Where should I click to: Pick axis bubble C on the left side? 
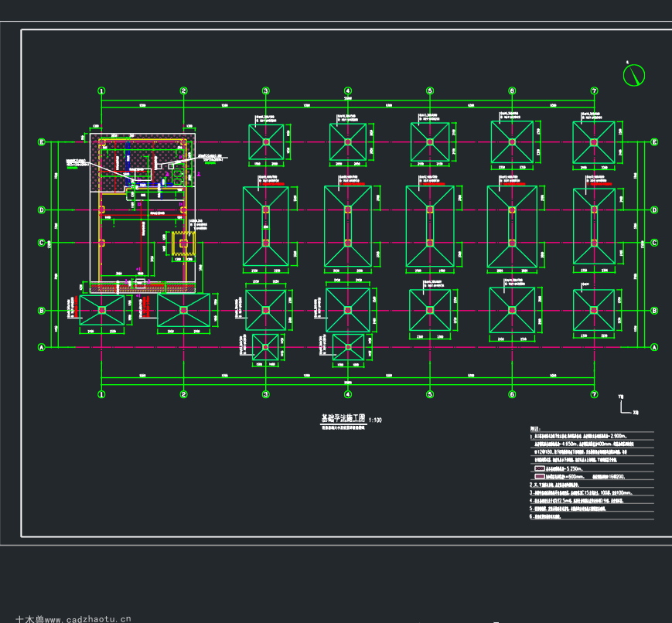pos(42,243)
